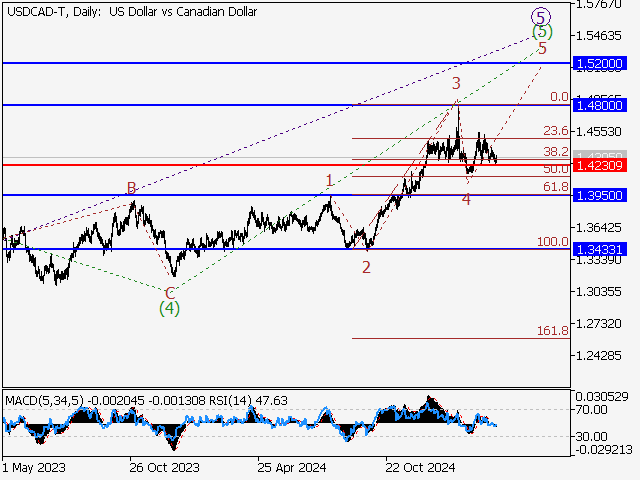640x480 pixels.
Task: Click the circled 5 wave label at top
Action: [x=541, y=16]
